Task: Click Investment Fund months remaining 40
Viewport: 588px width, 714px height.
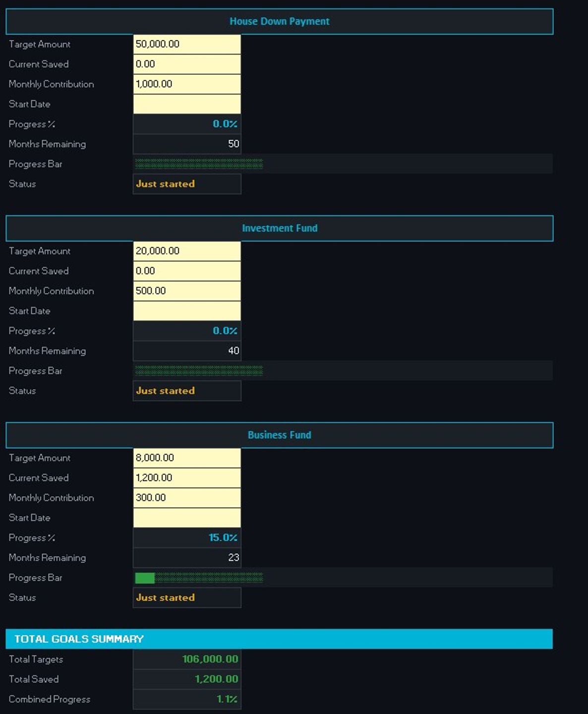Action: click(x=187, y=351)
